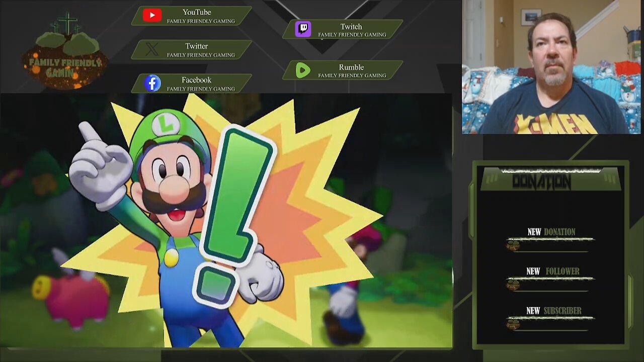
Task: Click the small logo under NEW SUBSCRIBER
Action: tap(513, 324)
